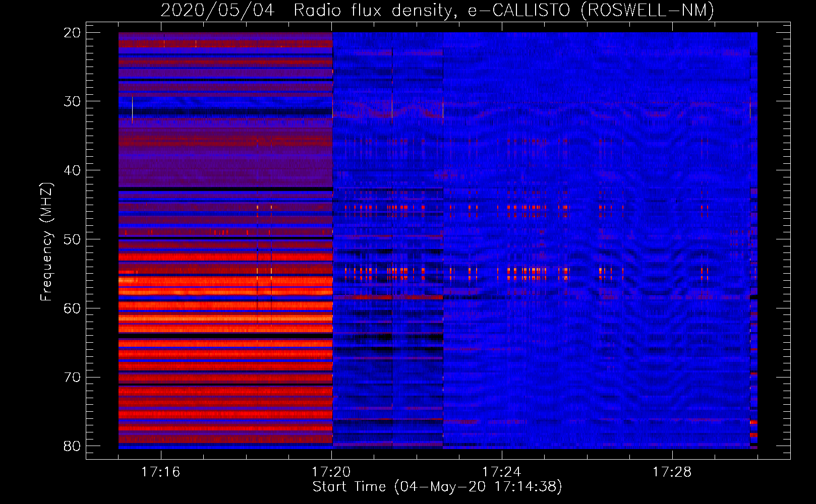Click the 'Frequency (MHZ)' y-axis label
Image resolution: width=816 pixels, height=504 pixels.
click(x=46, y=242)
